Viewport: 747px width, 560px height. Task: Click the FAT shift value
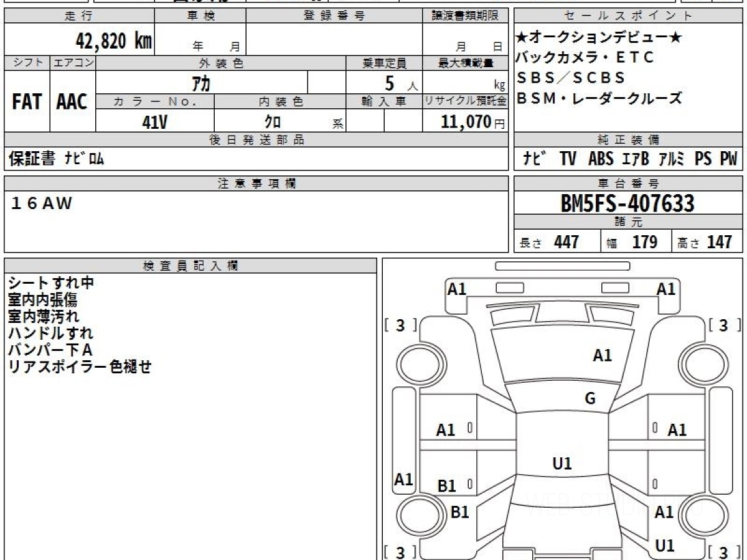click(27, 102)
